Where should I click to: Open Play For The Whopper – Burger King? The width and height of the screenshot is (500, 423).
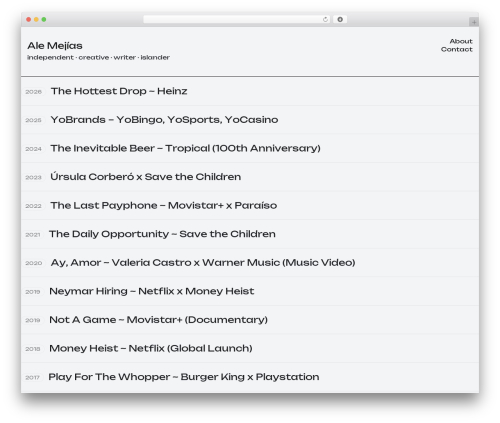(184, 377)
